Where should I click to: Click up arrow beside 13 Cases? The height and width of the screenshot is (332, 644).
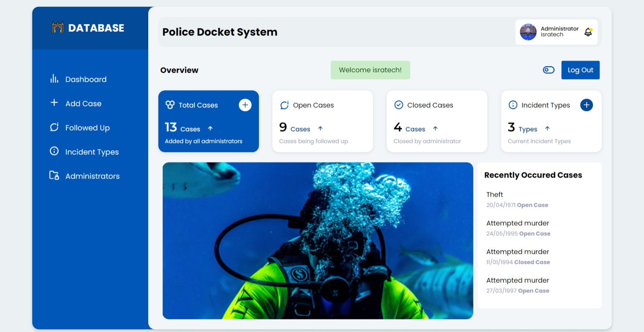point(210,129)
